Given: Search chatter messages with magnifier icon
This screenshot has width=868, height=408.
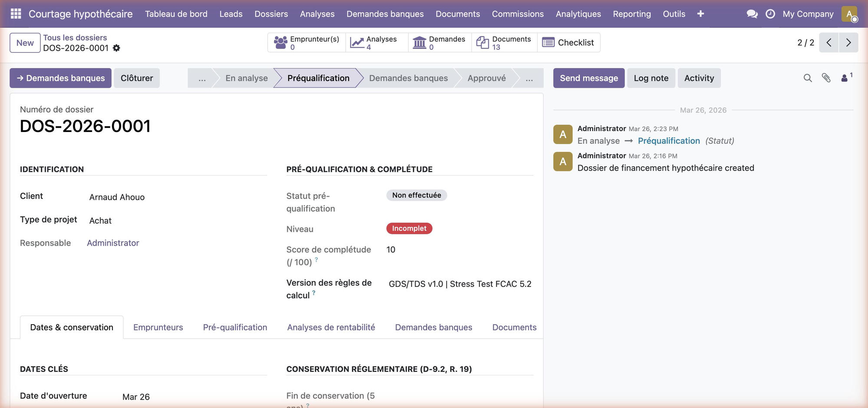Looking at the screenshot, I should click(x=808, y=78).
